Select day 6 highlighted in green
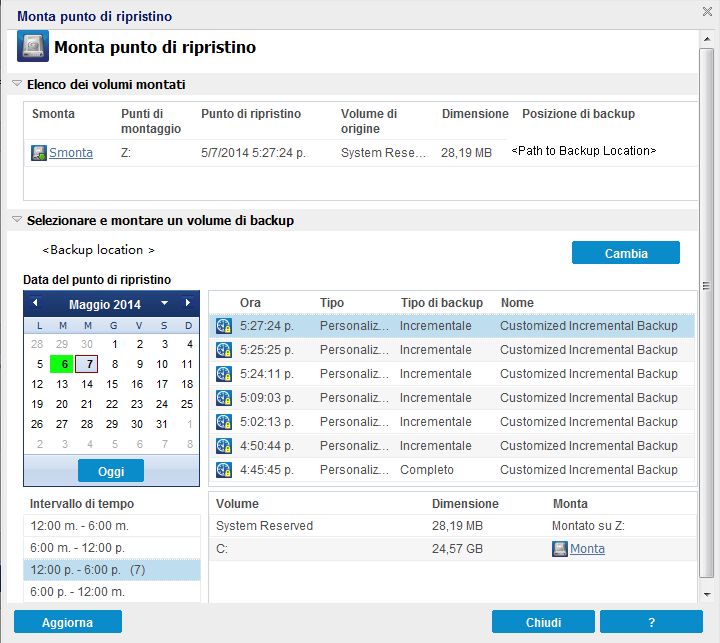This screenshot has width=720, height=643. tap(62, 364)
